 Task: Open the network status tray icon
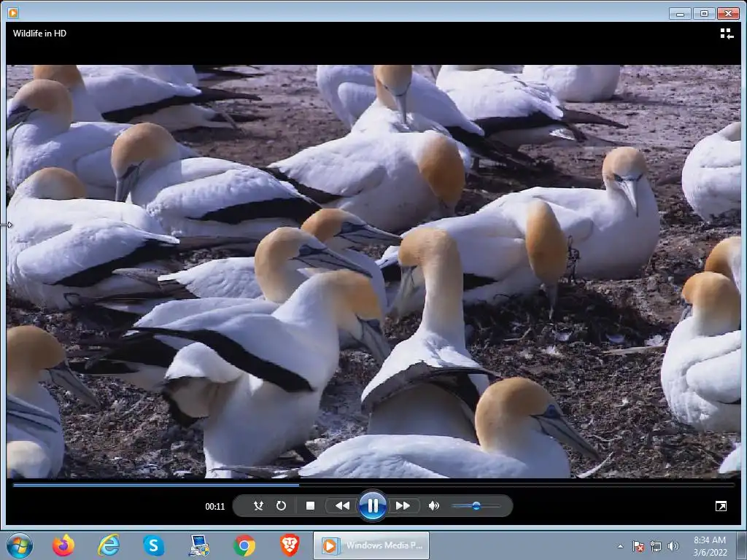tap(656, 546)
